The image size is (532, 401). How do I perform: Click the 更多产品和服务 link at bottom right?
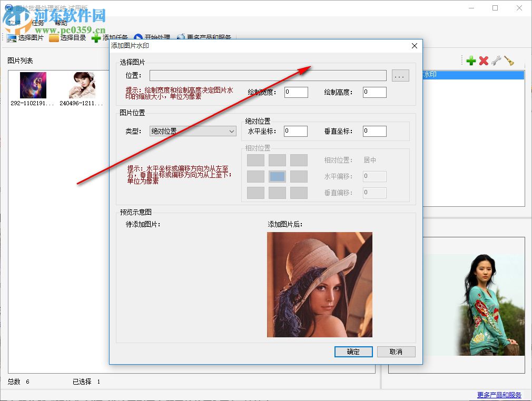[x=498, y=394]
